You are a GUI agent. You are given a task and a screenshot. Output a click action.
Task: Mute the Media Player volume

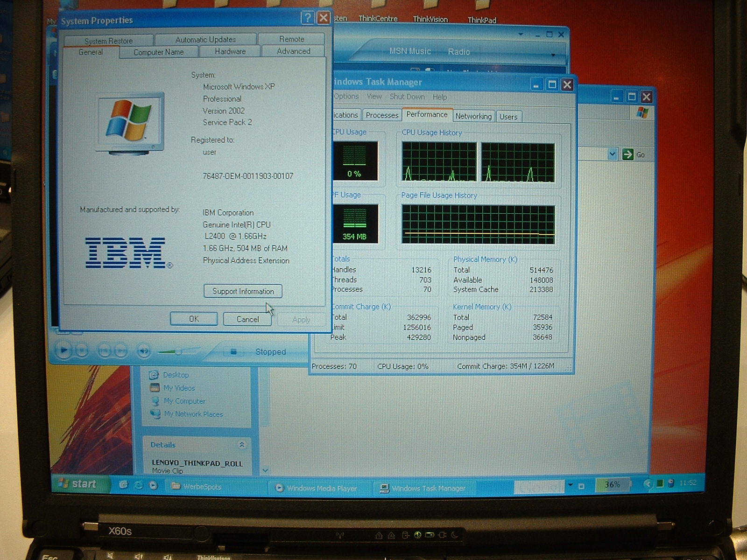point(144,351)
